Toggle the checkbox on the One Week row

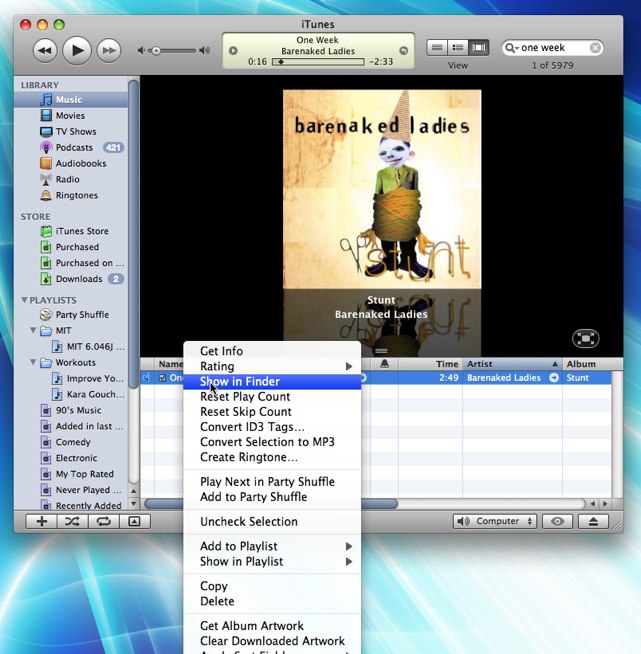click(x=162, y=378)
